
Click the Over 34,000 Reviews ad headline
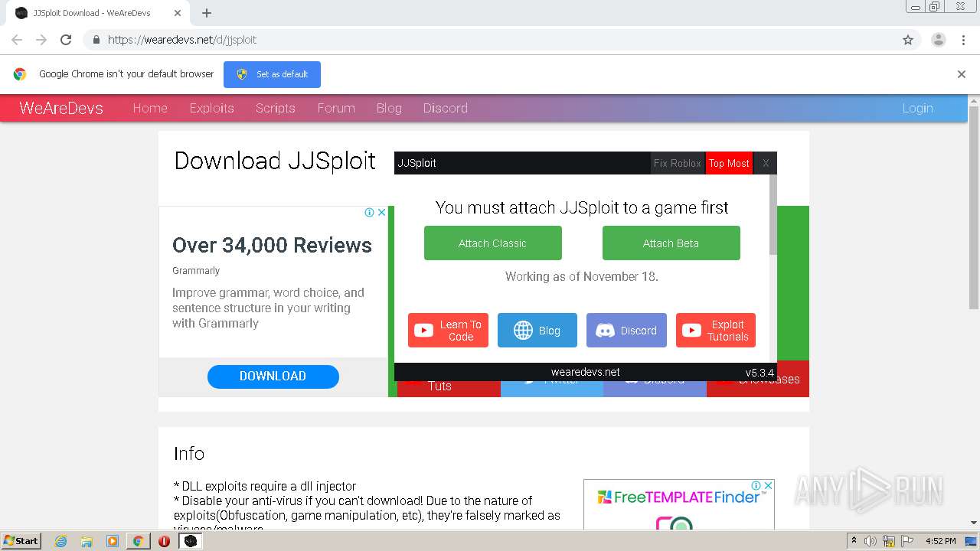click(x=272, y=245)
